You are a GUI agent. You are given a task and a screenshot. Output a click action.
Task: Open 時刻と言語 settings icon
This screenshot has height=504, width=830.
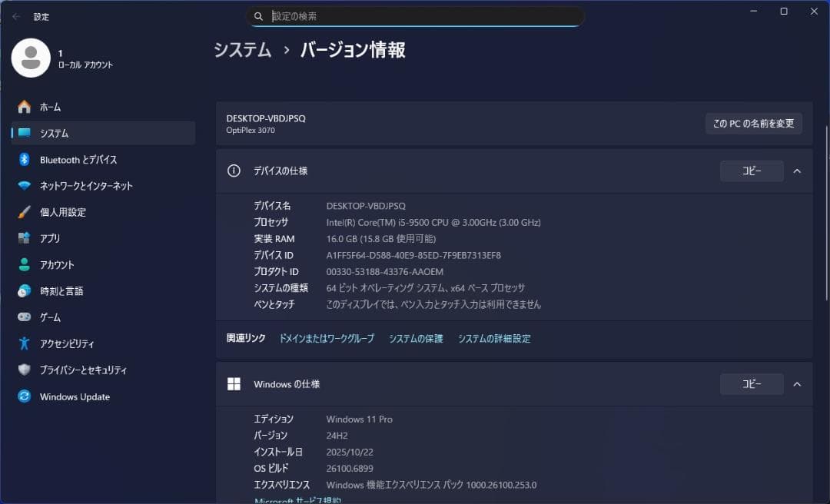tap(24, 290)
